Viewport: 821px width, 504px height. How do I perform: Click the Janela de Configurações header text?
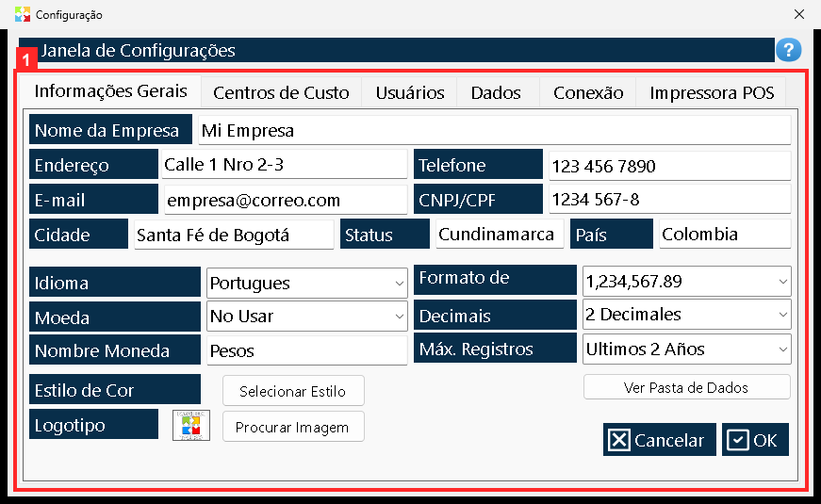(139, 50)
